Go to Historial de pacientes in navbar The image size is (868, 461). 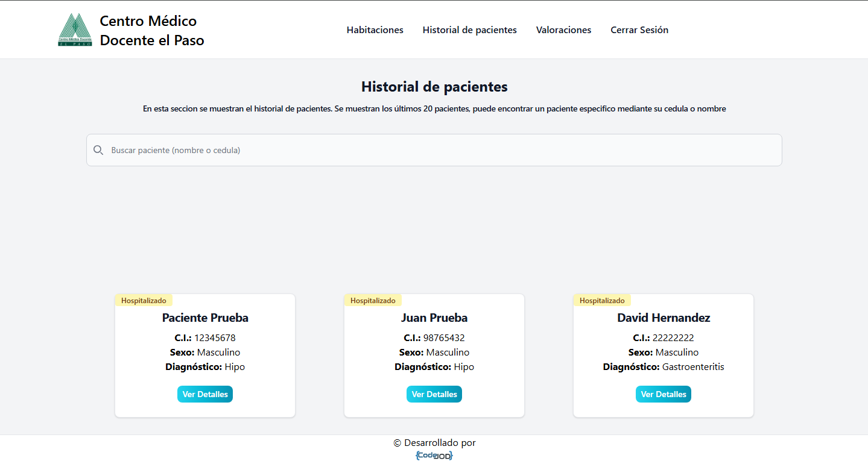pyautogui.click(x=469, y=30)
